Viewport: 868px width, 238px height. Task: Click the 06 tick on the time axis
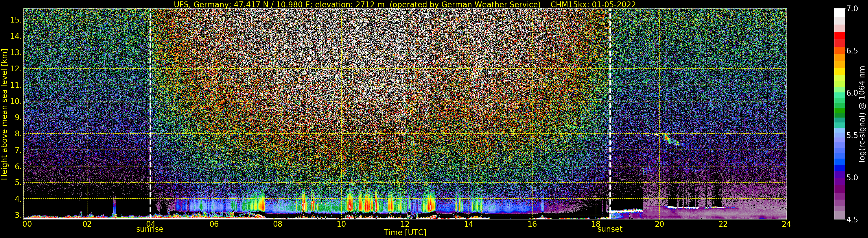click(x=214, y=224)
